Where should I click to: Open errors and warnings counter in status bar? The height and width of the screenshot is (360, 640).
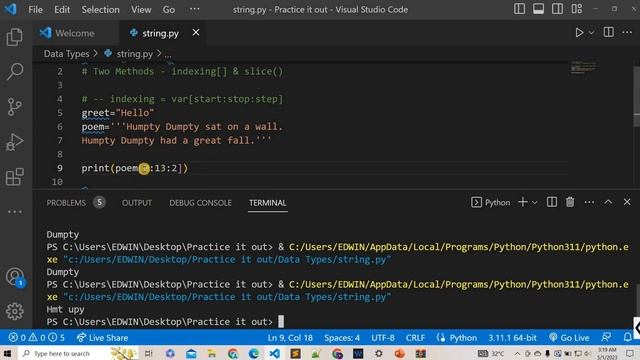tap(37, 338)
